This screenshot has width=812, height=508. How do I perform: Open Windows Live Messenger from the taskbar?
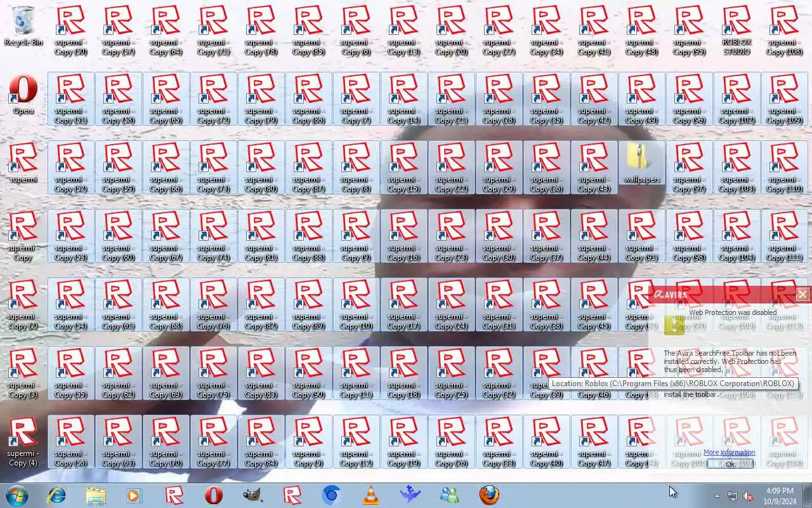pyautogui.click(x=449, y=495)
